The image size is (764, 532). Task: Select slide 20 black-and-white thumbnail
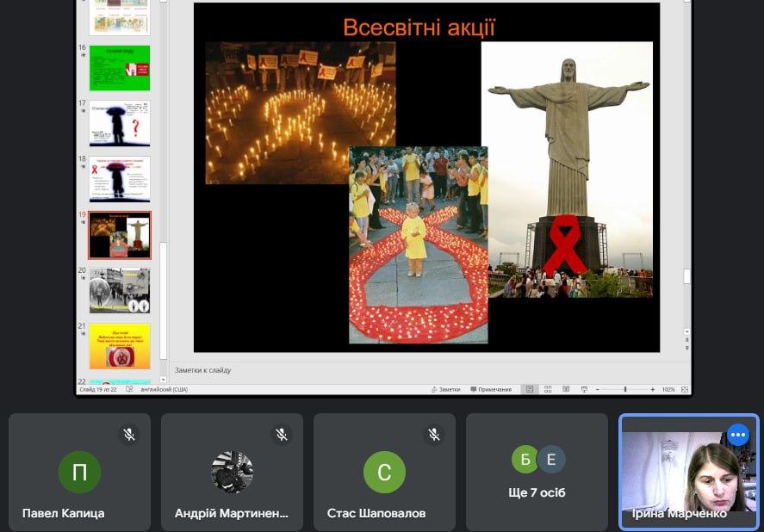pos(120,290)
